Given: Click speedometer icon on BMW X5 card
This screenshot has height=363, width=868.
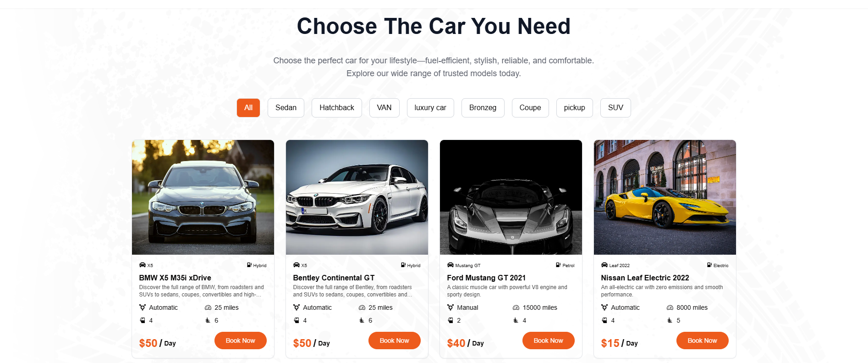Looking at the screenshot, I should (208, 307).
